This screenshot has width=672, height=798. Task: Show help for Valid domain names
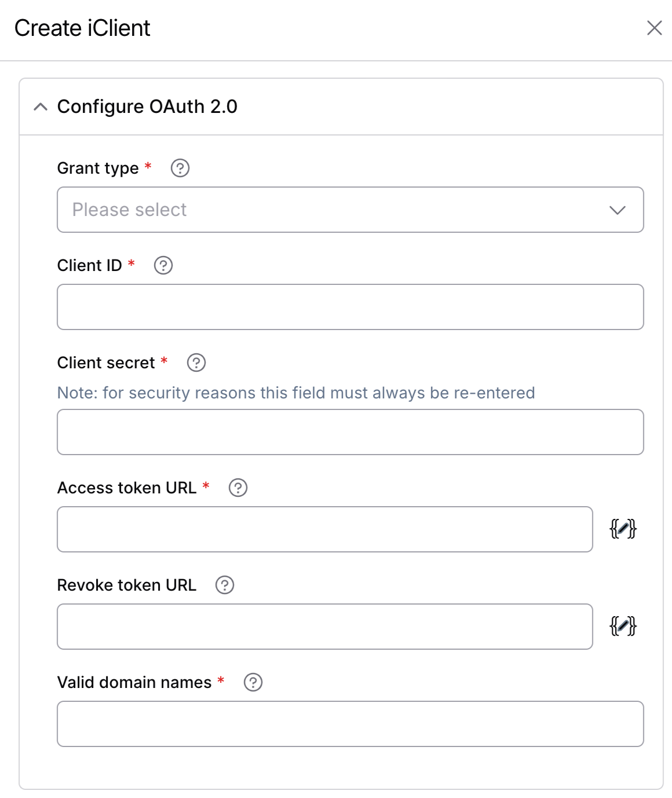pyautogui.click(x=253, y=682)
